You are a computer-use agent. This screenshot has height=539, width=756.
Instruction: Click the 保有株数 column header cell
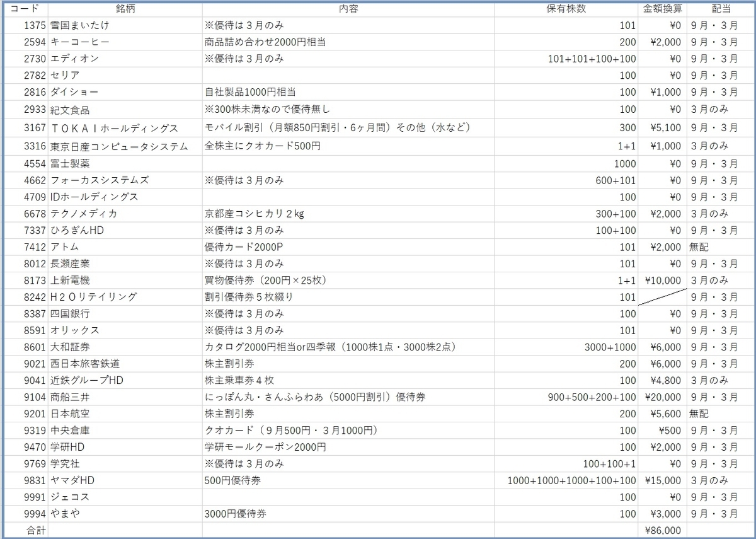click(x=566, y=9)
